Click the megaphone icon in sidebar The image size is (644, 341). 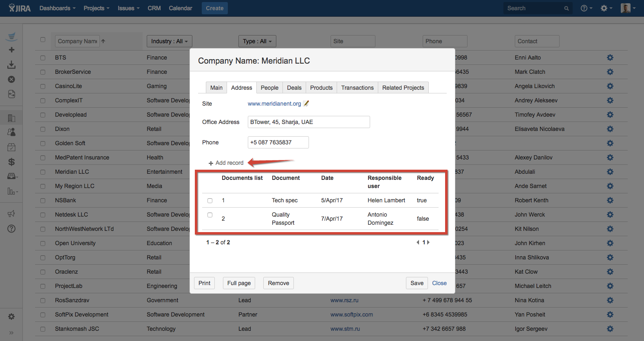11,214
